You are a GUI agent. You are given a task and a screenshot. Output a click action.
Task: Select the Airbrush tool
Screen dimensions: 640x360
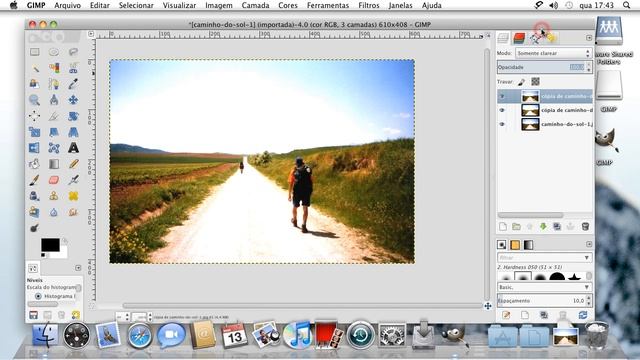coord(73,180)
